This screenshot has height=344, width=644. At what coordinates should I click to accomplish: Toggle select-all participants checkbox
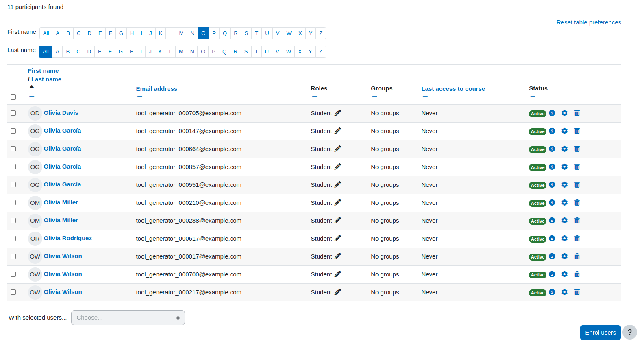pyautogui.click(x=13, y=97)
